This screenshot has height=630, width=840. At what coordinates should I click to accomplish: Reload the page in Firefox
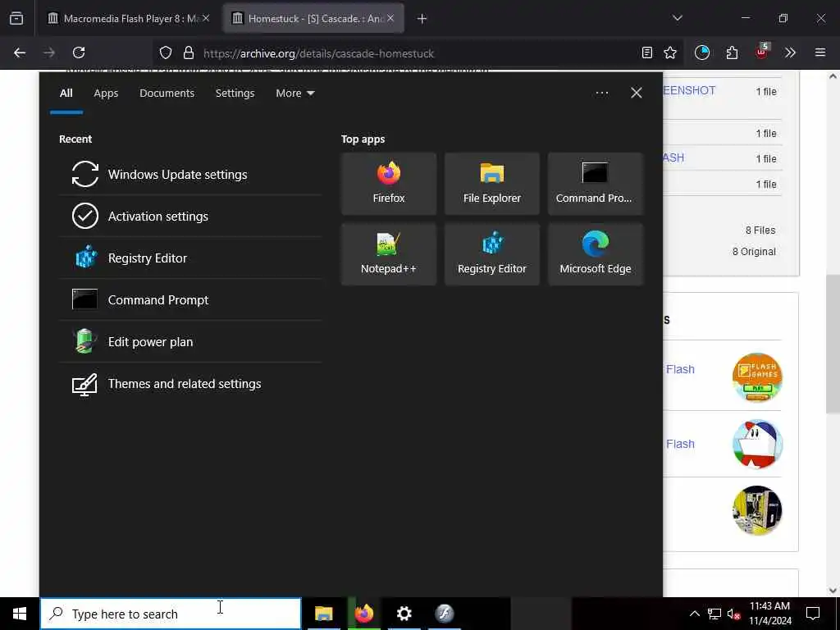click(x=79, y=52)
